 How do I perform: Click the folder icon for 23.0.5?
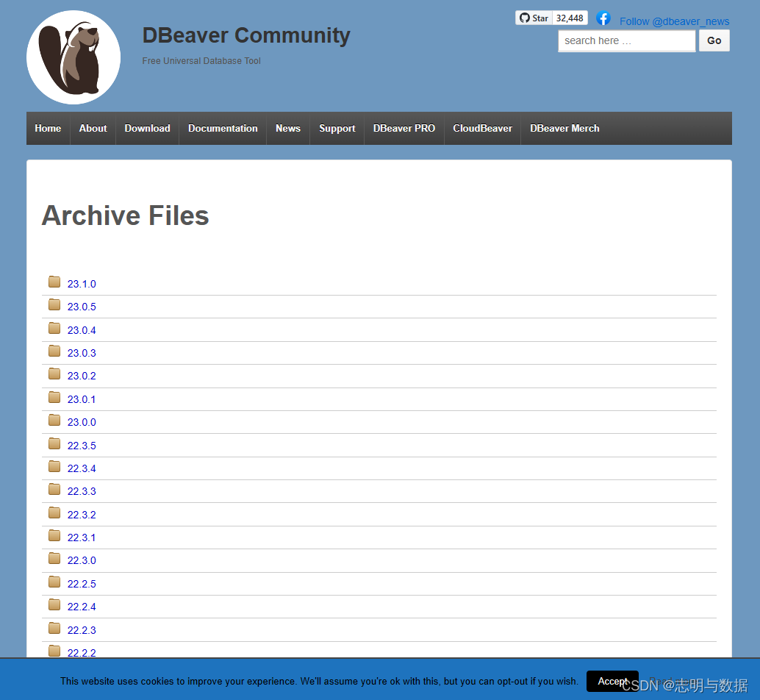[54, 304]
